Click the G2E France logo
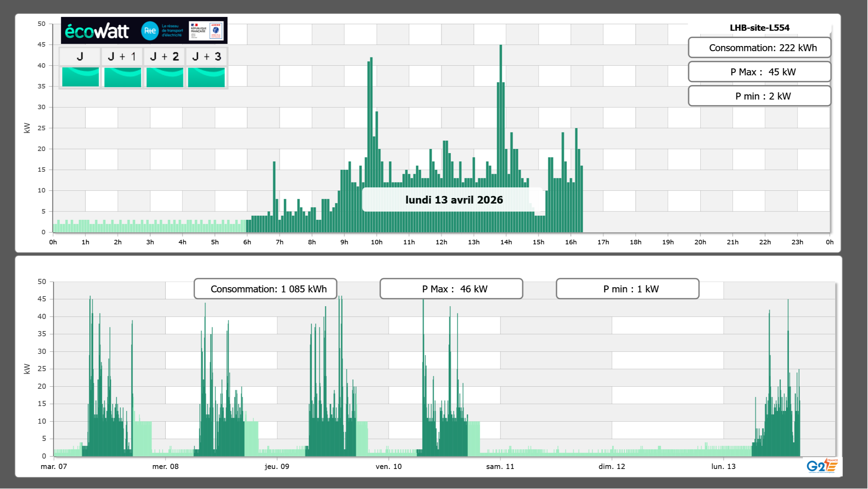 click(822, 466)
